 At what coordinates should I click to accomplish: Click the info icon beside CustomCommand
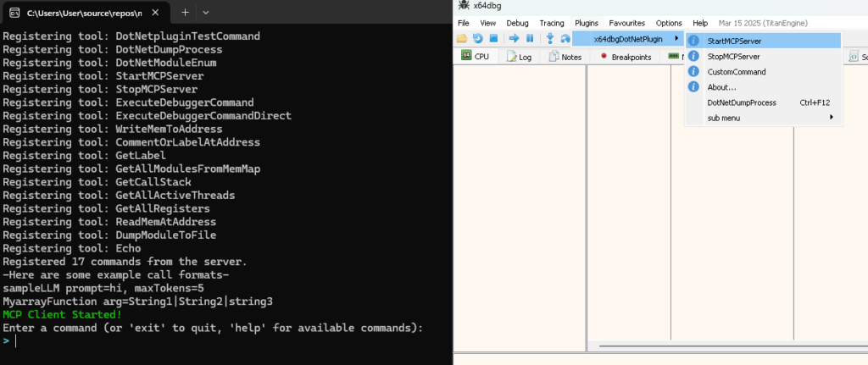point(693,71)
